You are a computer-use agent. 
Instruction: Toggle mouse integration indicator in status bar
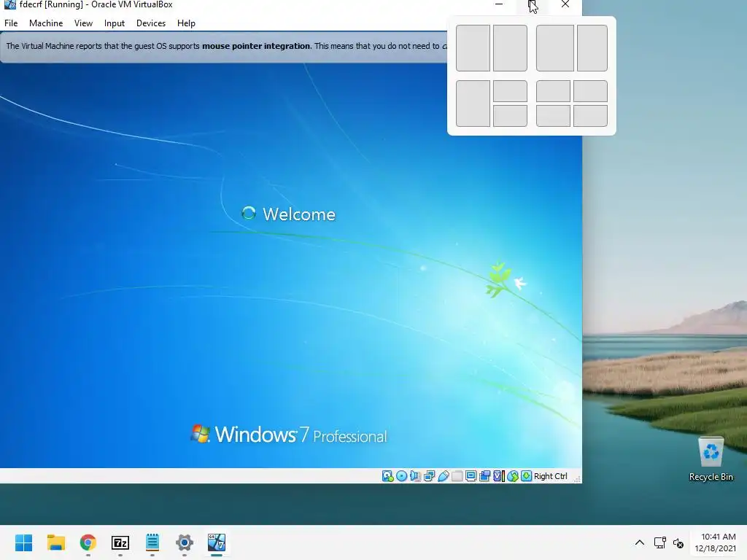tap(512, 476)
